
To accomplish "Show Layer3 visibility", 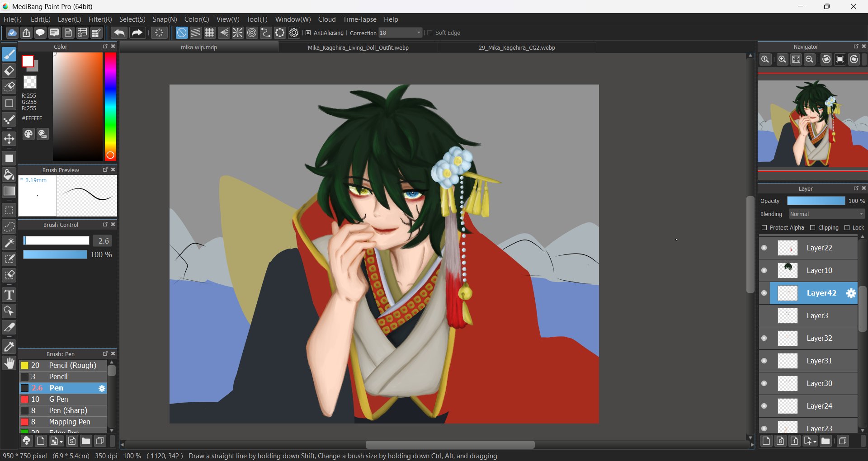I will click(x=764, y=315).
